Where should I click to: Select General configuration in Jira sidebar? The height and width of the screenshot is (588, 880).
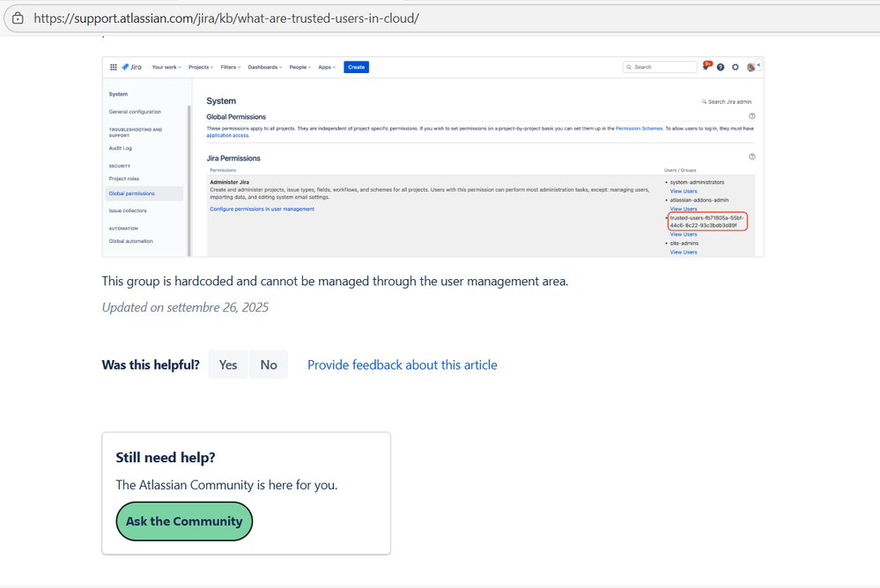[135, 112]
